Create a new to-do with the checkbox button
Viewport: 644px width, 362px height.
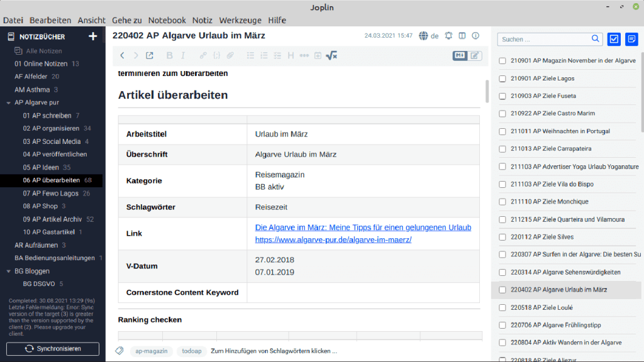click(x=614, y=39)
